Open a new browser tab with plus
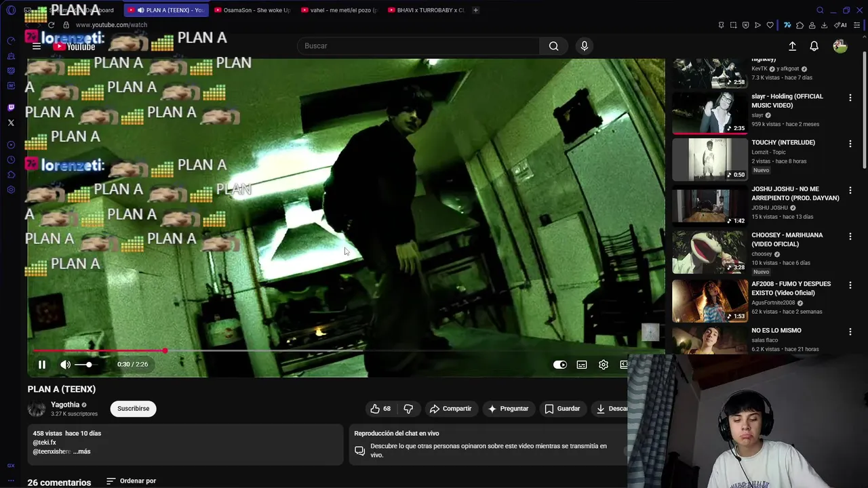 click(x=475, y=10)
